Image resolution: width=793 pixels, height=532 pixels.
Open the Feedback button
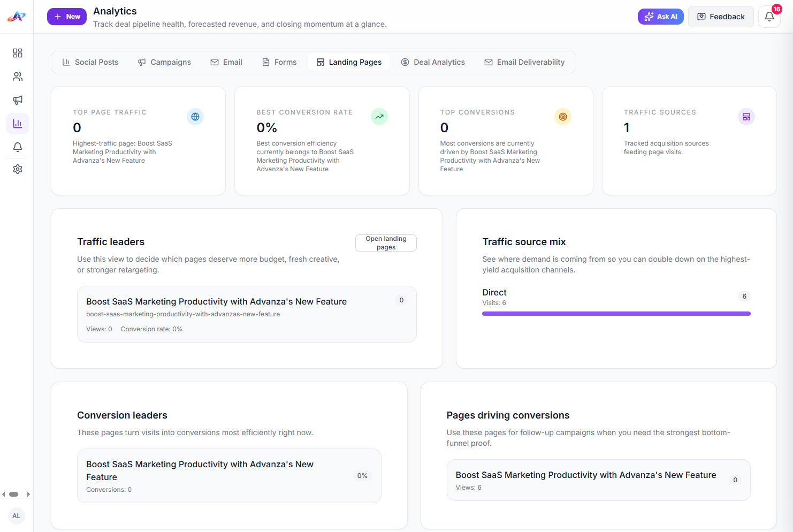(721, 17)
